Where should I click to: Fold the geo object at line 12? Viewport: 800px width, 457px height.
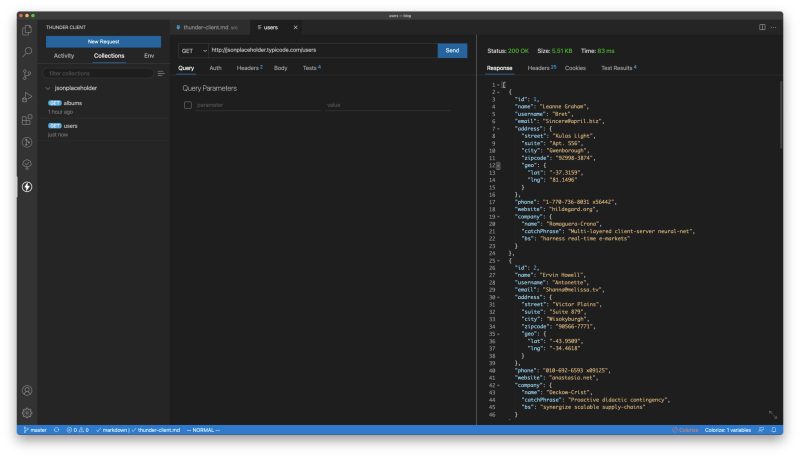click(498, 166)
